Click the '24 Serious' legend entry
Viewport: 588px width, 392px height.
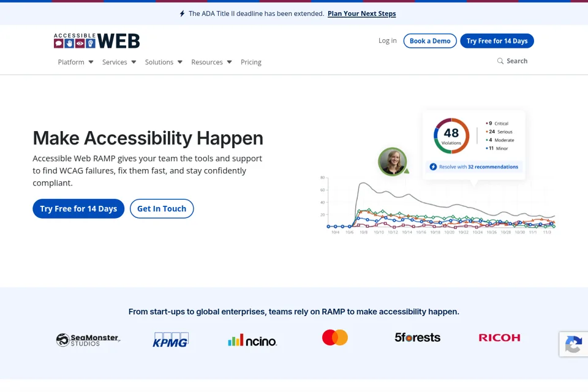click(499, 132)
